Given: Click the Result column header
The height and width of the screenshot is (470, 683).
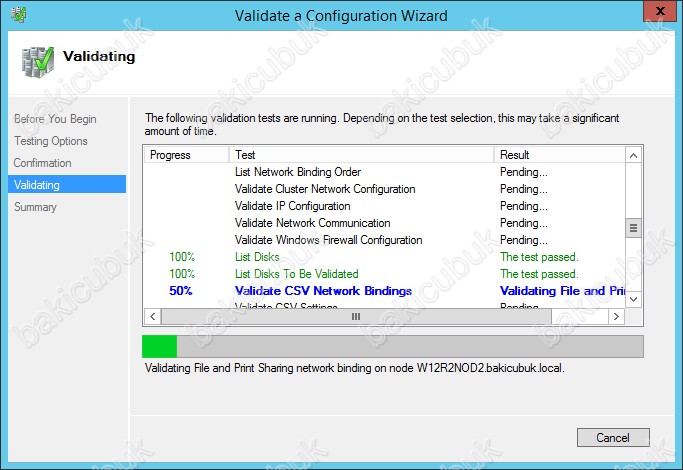Looking at the screenshot, I should tap(559, 155).
